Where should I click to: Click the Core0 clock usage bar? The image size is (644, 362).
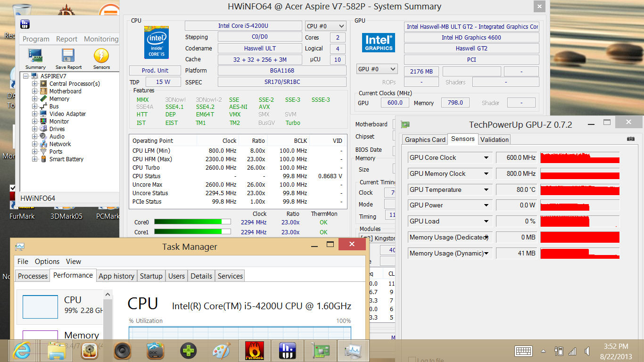(x=192, y=222)
